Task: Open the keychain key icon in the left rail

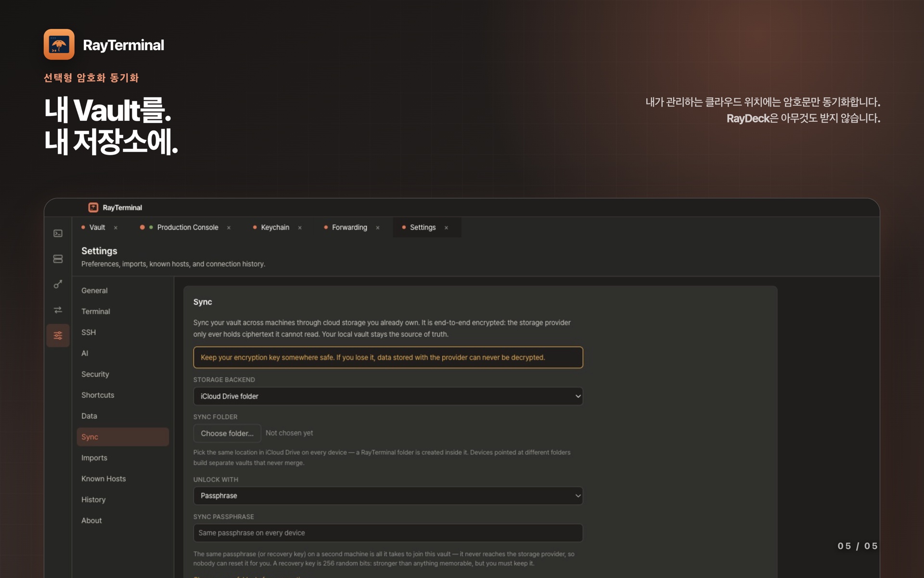Action: coord(58,285)
